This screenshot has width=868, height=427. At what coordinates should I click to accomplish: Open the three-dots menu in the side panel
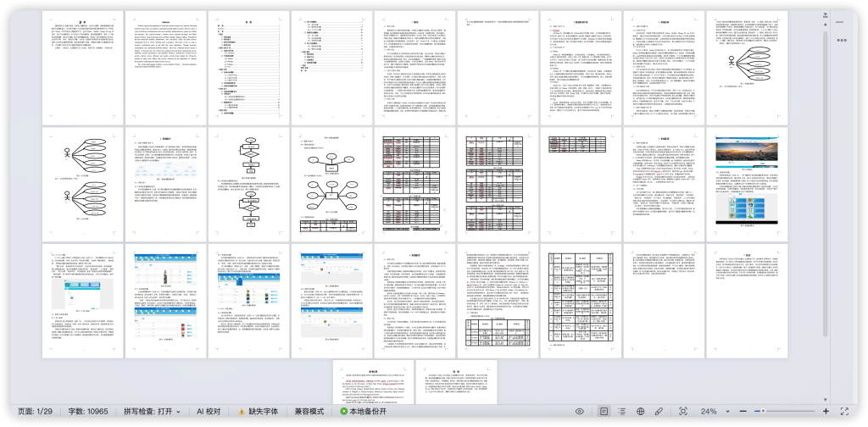pos(843,40)
